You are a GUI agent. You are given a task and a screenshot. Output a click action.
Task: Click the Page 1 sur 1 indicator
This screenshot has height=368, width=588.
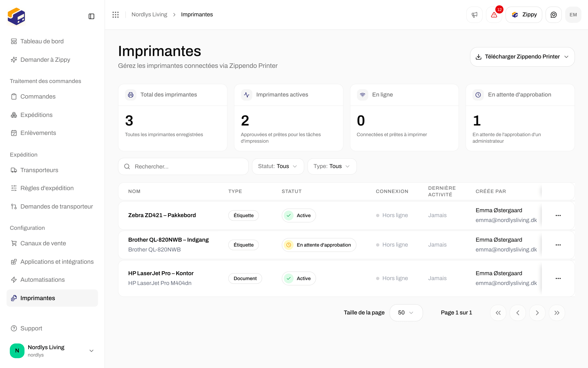pos(456,313)
